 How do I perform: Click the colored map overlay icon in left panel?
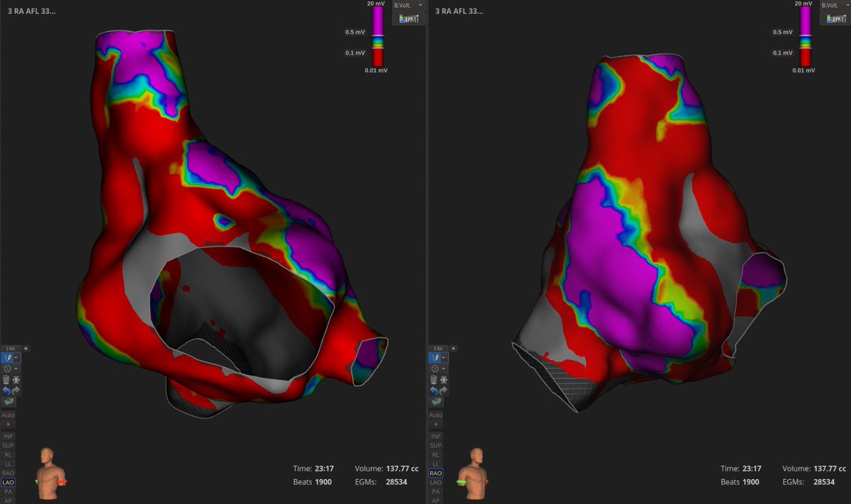click(x=9, y=401)
